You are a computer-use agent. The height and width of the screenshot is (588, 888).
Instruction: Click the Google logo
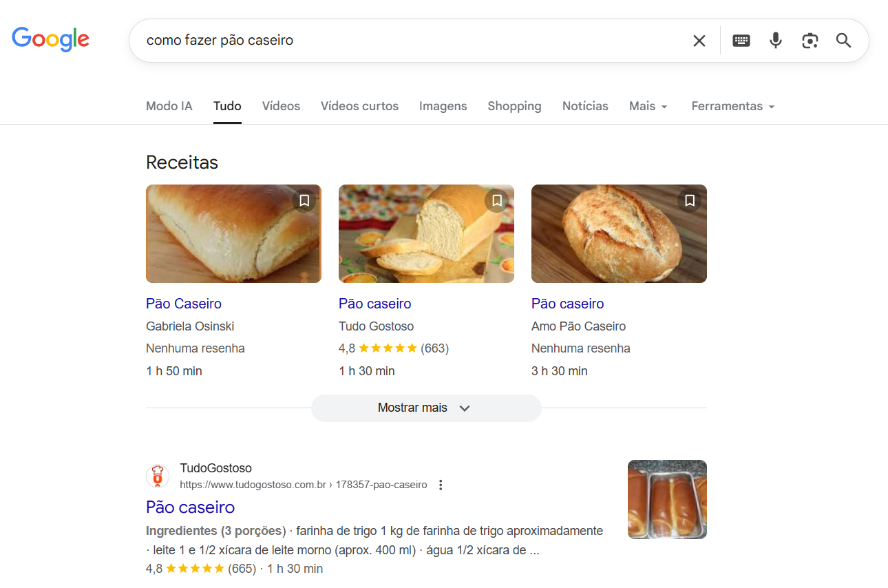(x=50, y=39)
